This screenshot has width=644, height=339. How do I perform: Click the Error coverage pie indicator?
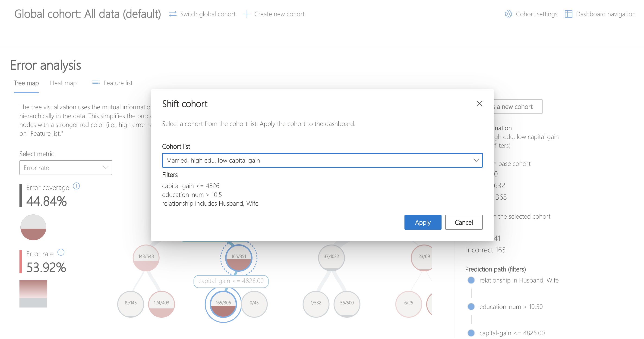(x=33, y=227)
